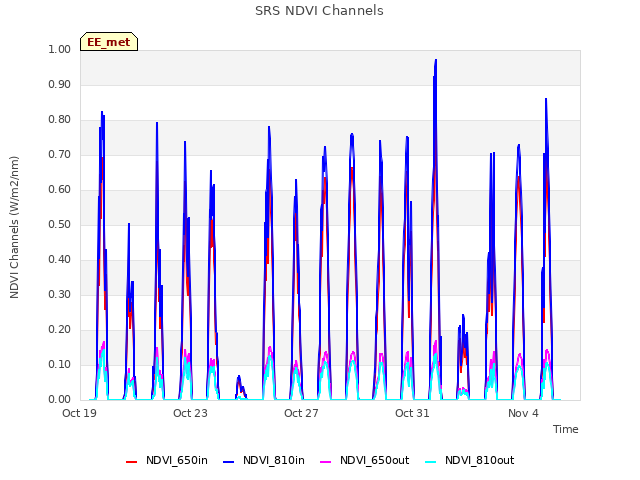Click the 0.50 y-axis tick label

tap(60, 224)
